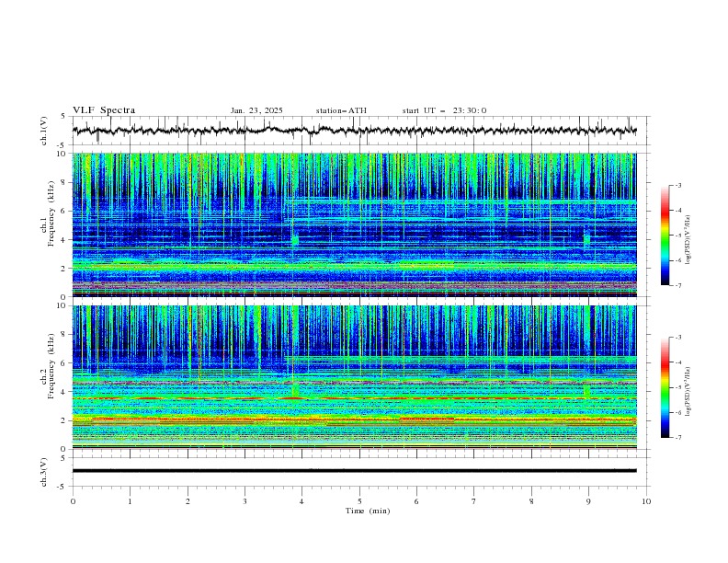Click time axis tick label "1"
The image size is (728, 563).
[130, 501]
